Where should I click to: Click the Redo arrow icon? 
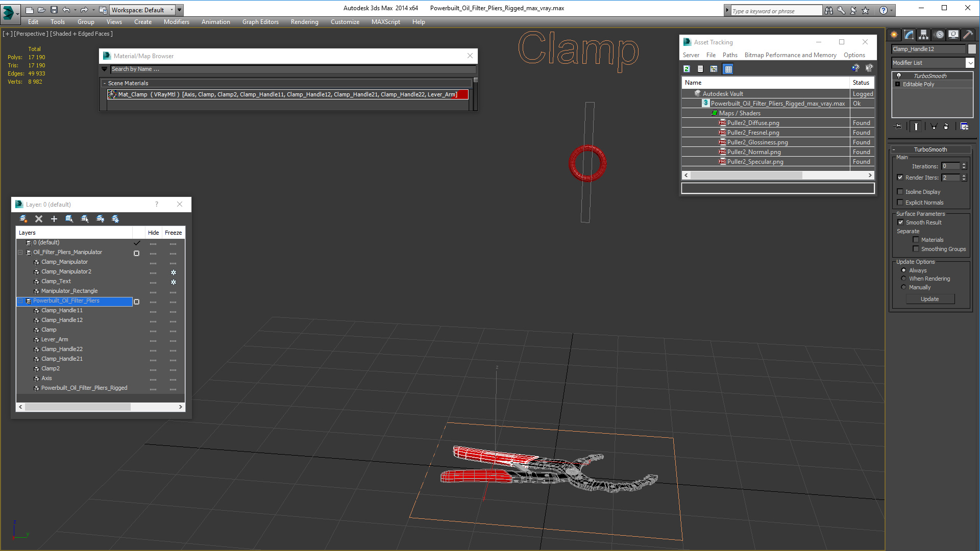coord(84,10)
